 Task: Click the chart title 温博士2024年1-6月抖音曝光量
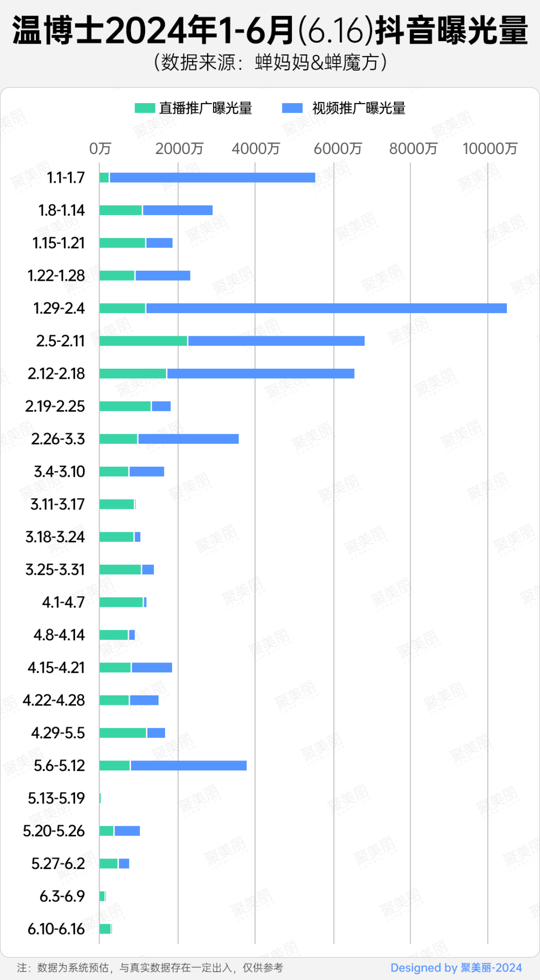coord(270,30)
